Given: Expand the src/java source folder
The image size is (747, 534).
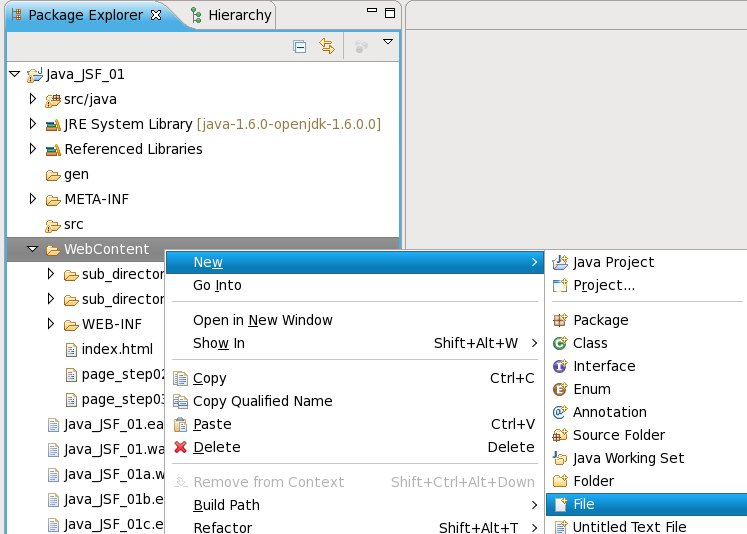Looking at the screenshot, I should [x=33, y=99].
